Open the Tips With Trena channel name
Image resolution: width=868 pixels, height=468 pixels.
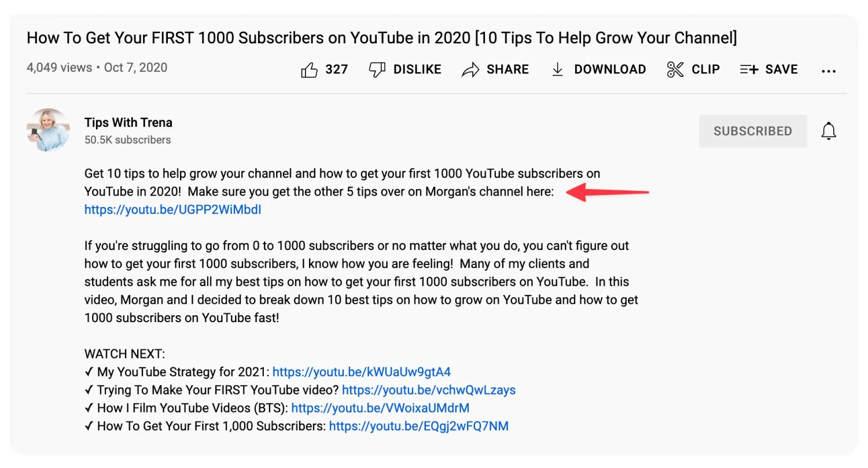pos(128,123)
